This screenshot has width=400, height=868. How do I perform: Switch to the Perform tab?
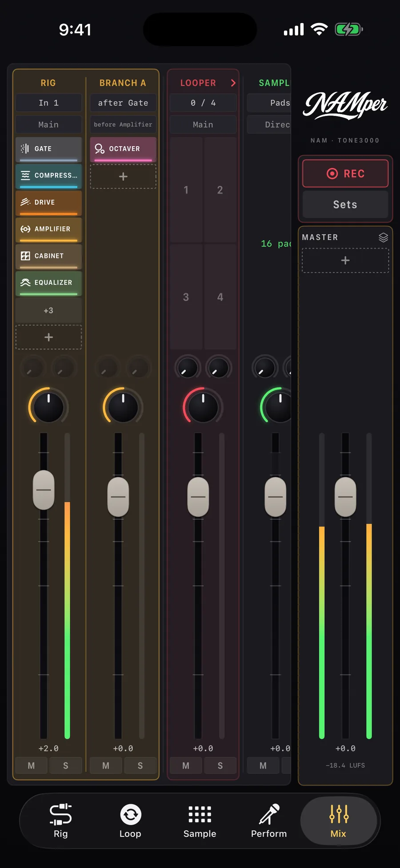point(269,821)
